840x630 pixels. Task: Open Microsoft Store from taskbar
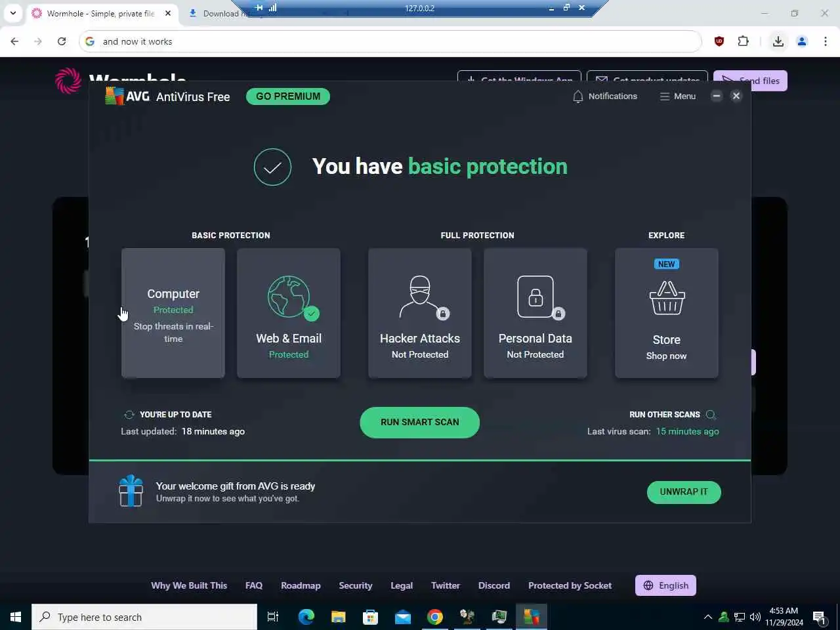[371, 617]
